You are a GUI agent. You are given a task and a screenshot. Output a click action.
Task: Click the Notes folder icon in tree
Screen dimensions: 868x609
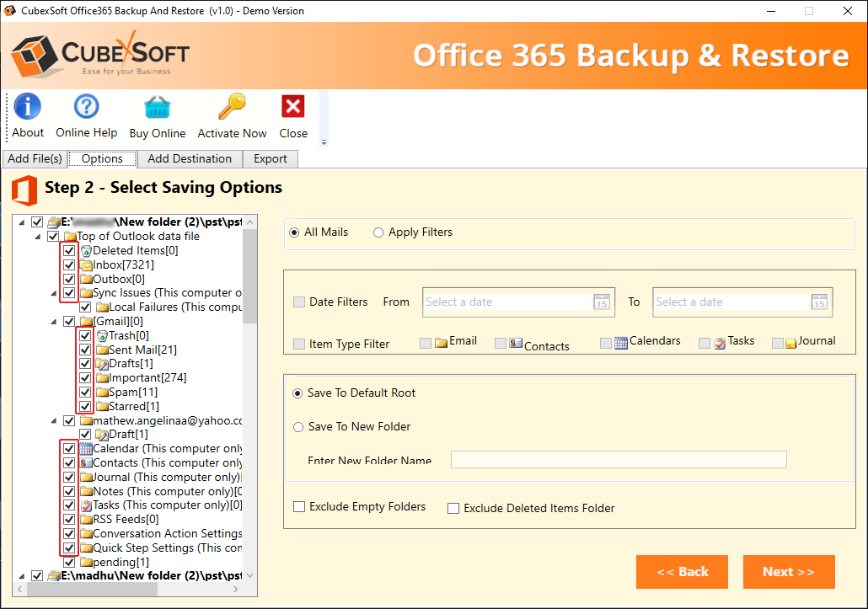[x=86, y=491]
